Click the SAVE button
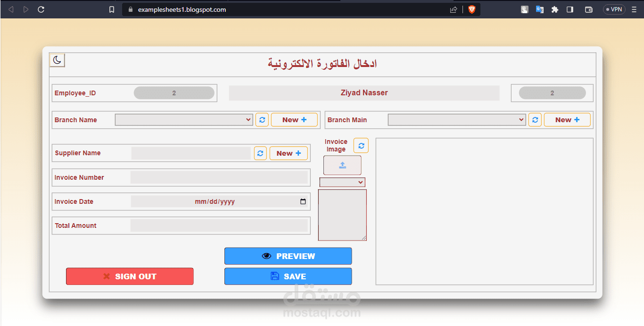This screenshot has width=644, height=326. pos(288,276)
